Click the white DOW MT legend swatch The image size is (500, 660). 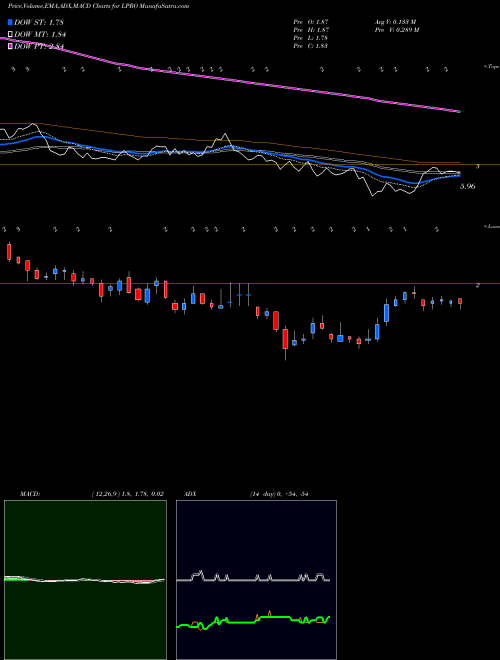pos(10,35)
